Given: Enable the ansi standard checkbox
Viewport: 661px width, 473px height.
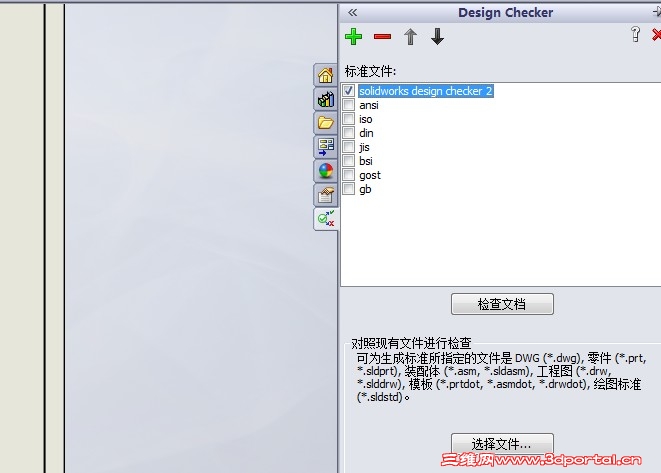Looking at the screenshot, I should 349,105.
